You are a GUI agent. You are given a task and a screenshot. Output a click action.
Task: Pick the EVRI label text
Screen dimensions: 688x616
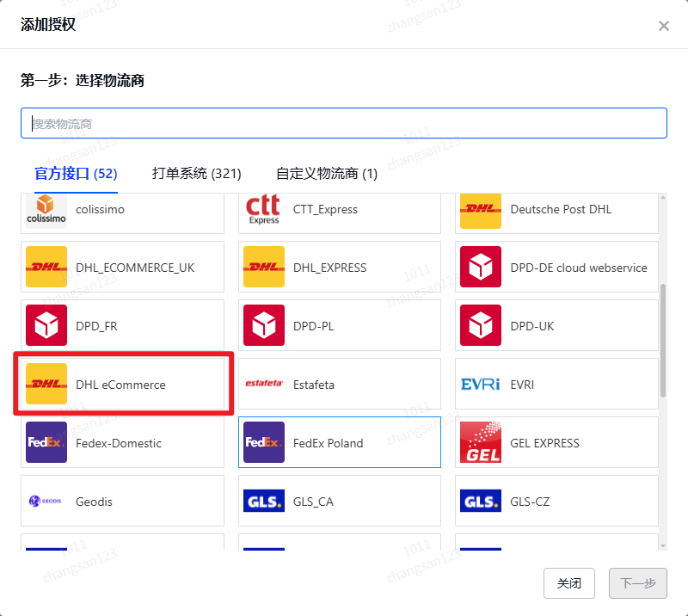[522, 385]
